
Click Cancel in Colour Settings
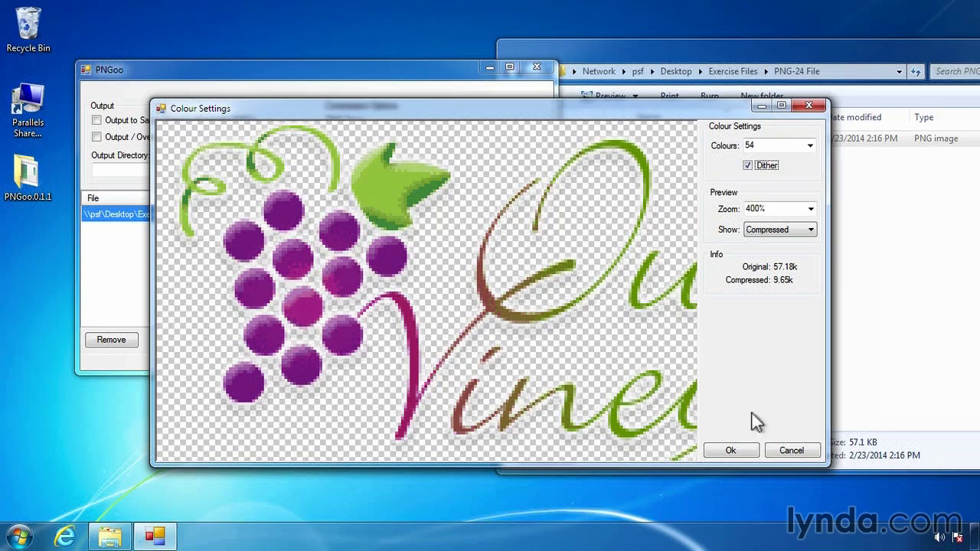point(792,450)
